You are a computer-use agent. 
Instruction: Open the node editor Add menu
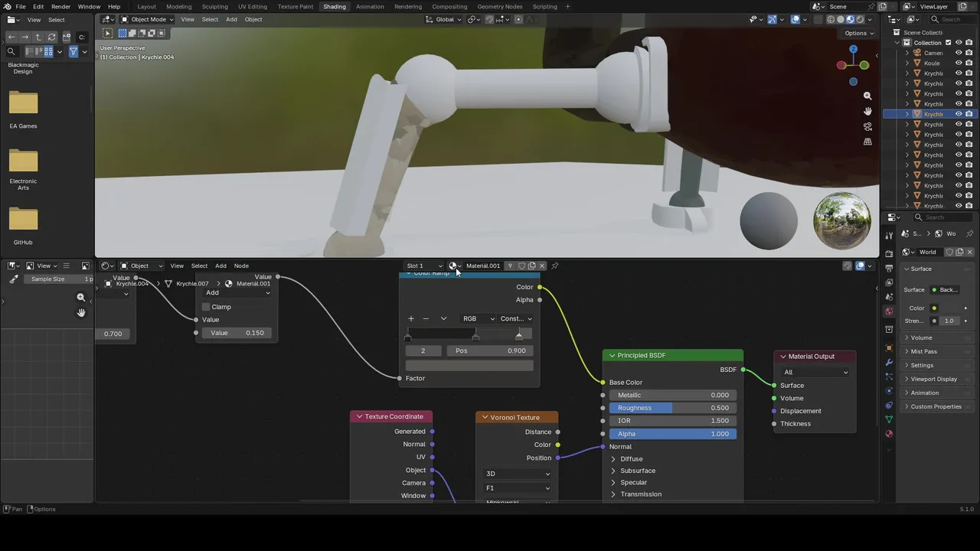pyautogui.click(x=220, y=266)
